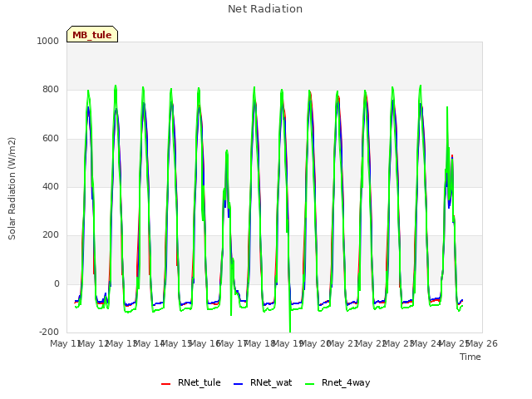Click the 1000 y-axis tick label

[x=48, y=41]
